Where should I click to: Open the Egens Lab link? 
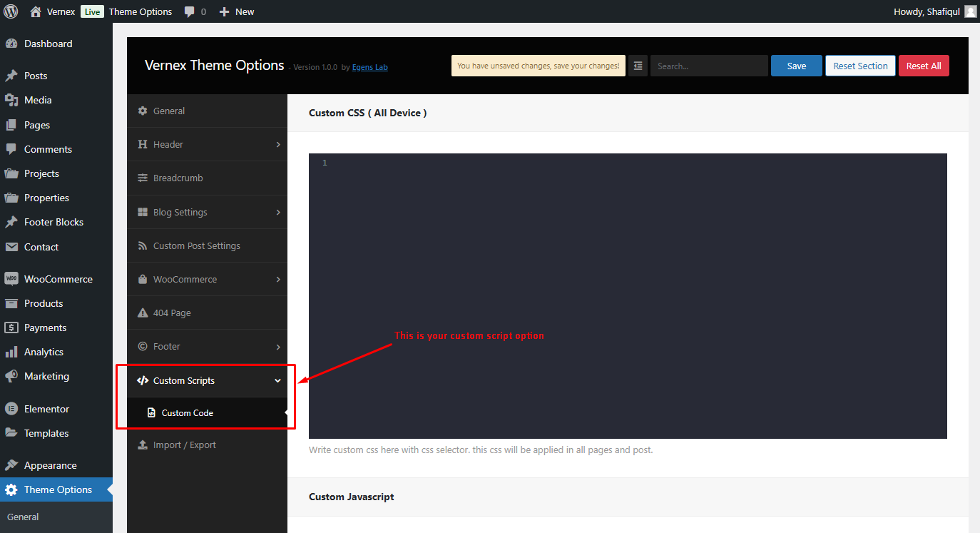[x=369, y=67]
